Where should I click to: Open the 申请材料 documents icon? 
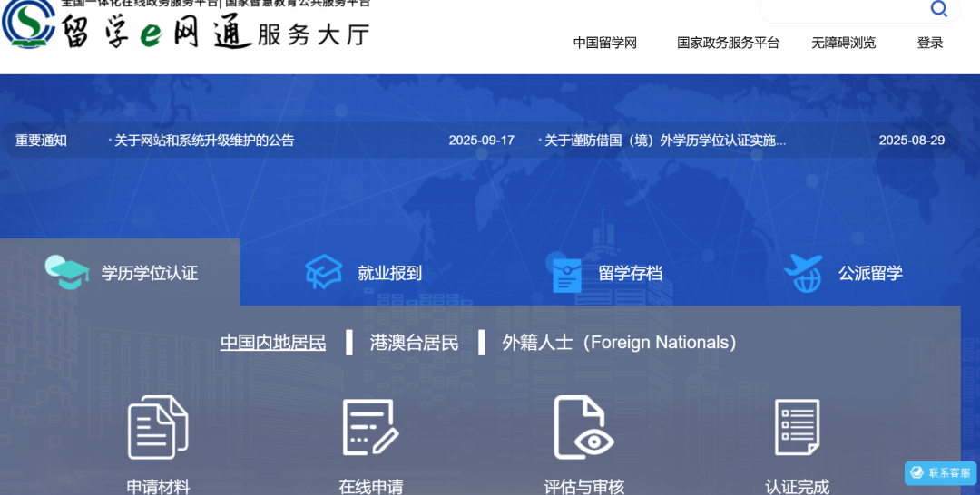click(x=158, y=427)
